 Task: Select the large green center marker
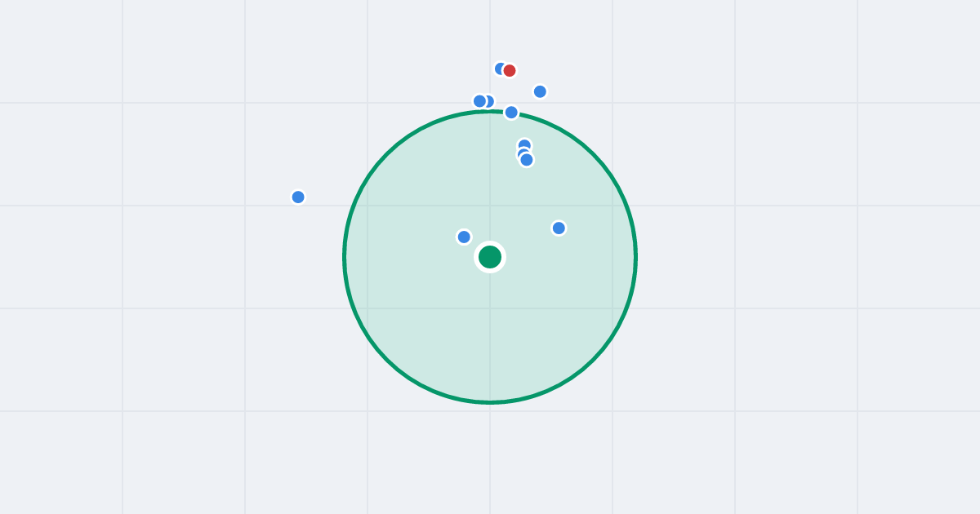[490, 257]
